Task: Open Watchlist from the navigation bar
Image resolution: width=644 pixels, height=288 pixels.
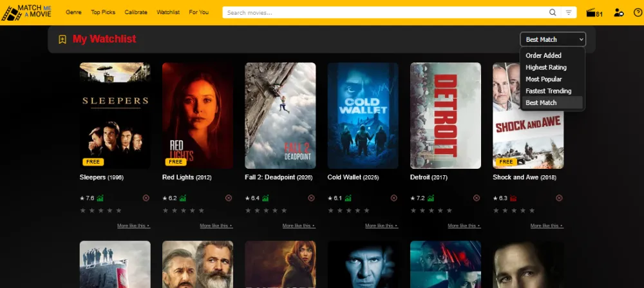Action: 168,12
